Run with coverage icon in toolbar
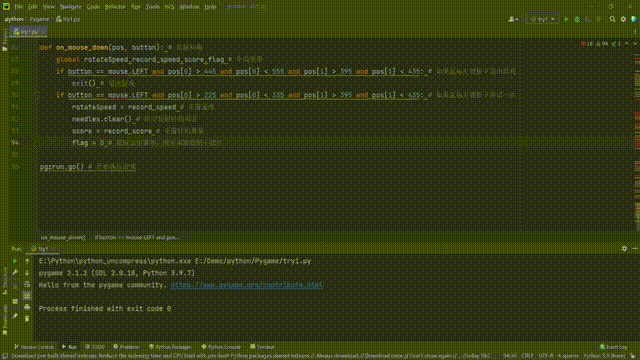This screenshot has height=360, width=640. 588,19
